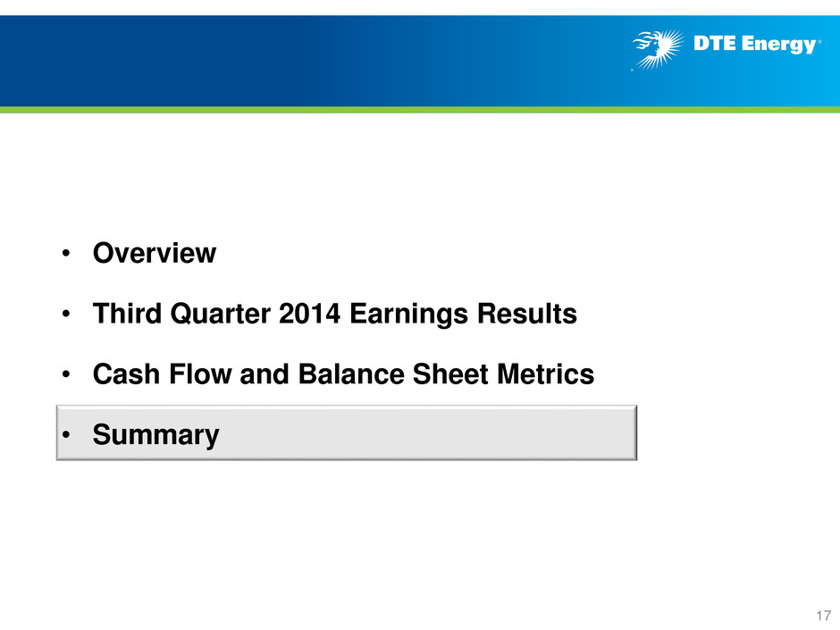Click the bullet dot before Overview

[x=66, y=253]
